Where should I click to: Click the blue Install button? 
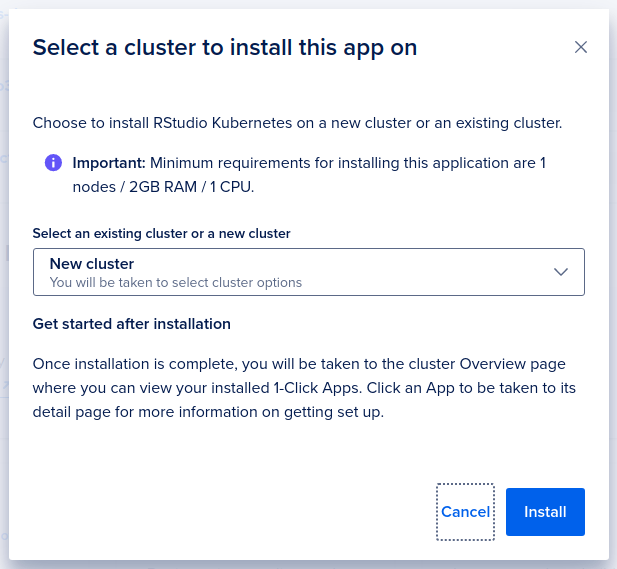click(545, 512)
